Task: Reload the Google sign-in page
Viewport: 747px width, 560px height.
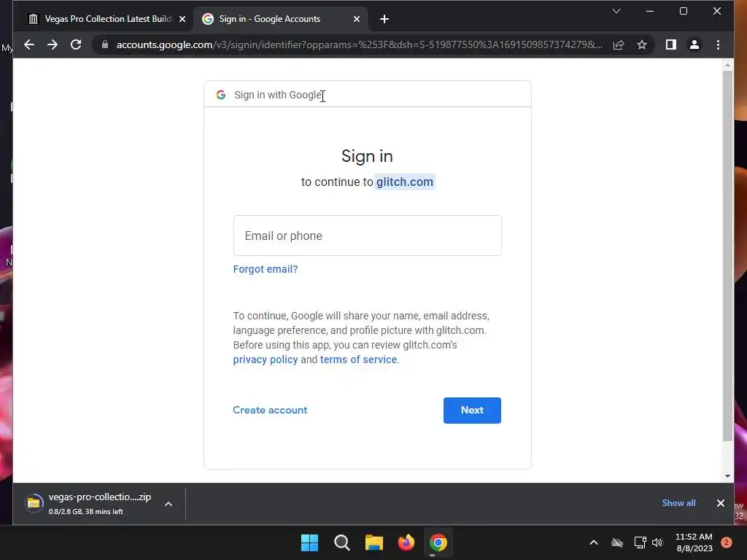Action: pos(76,44)
